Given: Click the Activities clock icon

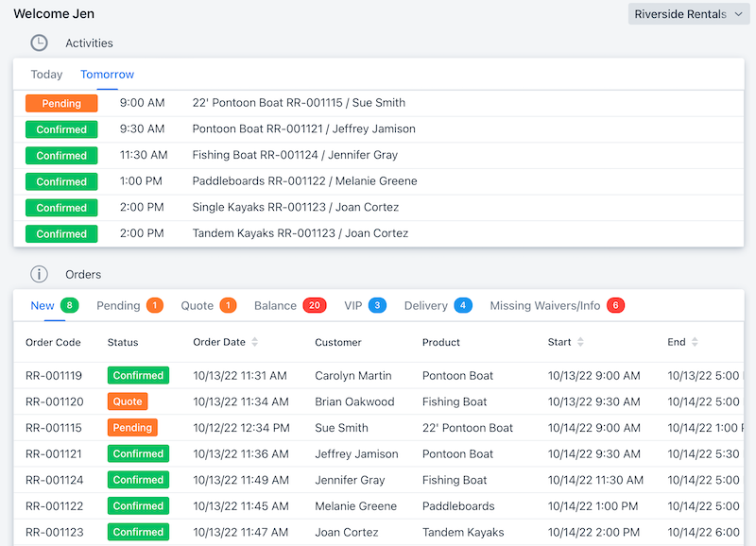Looking at the screenshot, I should click(38, 43).
